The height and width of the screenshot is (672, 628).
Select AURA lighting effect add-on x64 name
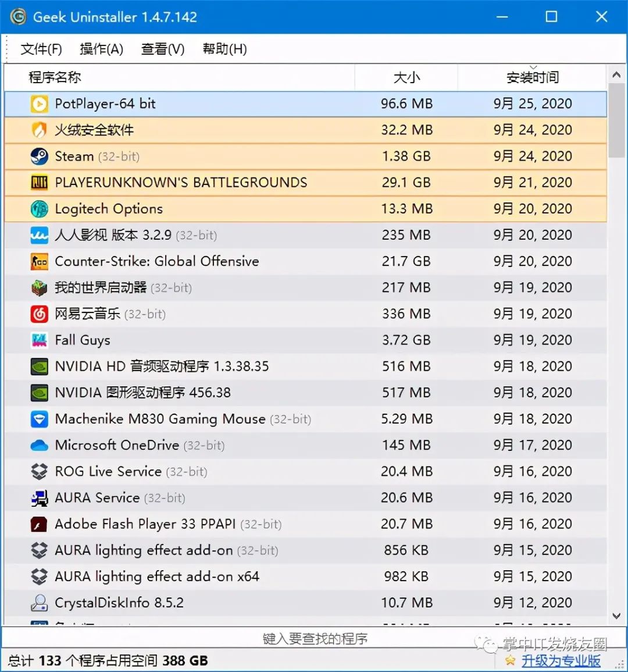pos(157,577)
